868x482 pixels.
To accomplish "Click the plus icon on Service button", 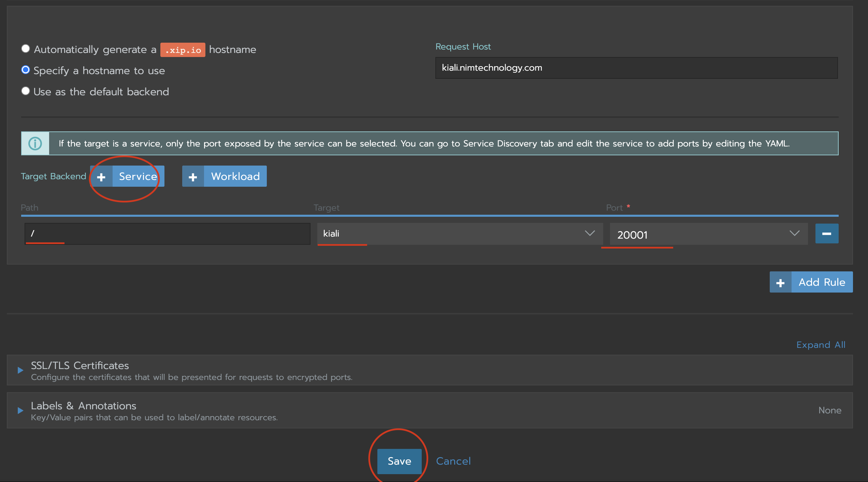I will [x=101, y=177].
